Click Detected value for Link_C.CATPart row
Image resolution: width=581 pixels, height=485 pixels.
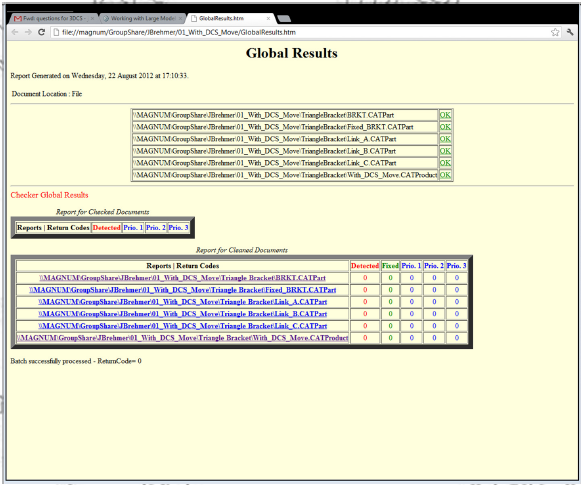[365, 326]
